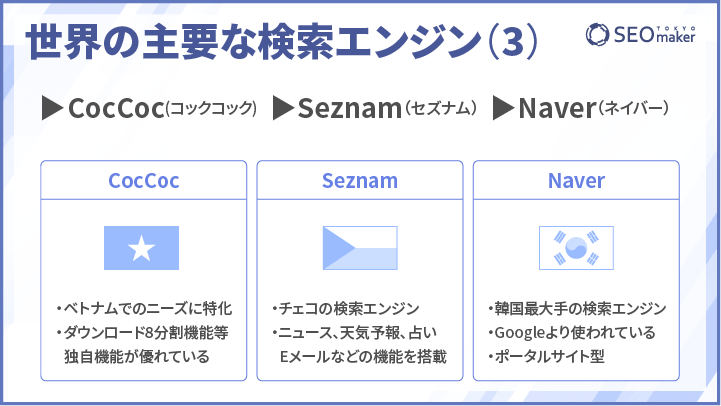Image resolution: width=721 pixels, height=406 pixels.
Task: Click the South Korea flag icon
Action: (x=576, y=248)
